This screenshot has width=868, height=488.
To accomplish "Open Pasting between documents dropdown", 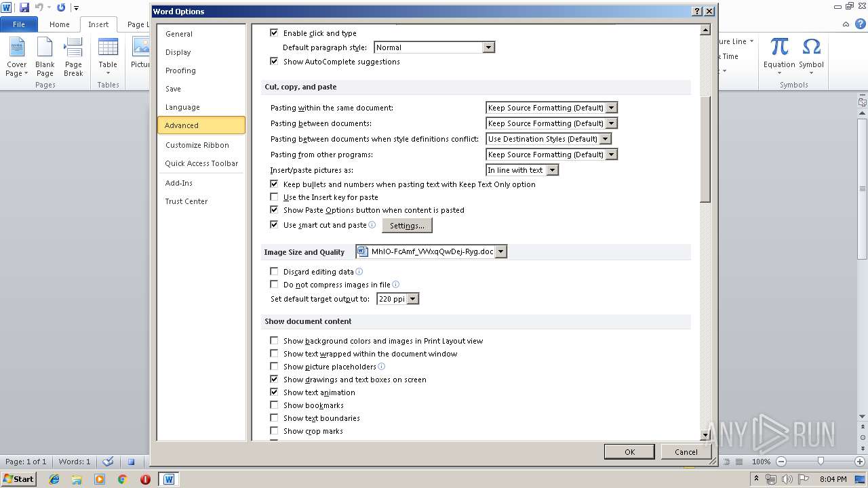I will point(611,123).
